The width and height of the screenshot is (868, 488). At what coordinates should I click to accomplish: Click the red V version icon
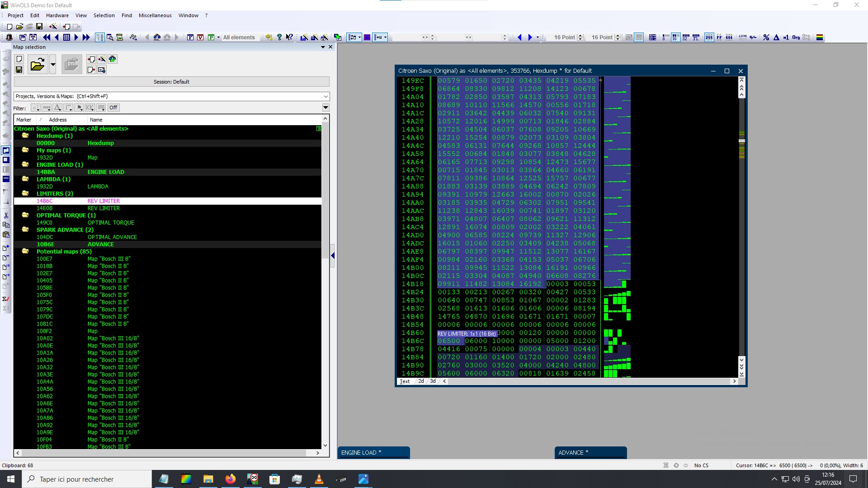[200, 38]
